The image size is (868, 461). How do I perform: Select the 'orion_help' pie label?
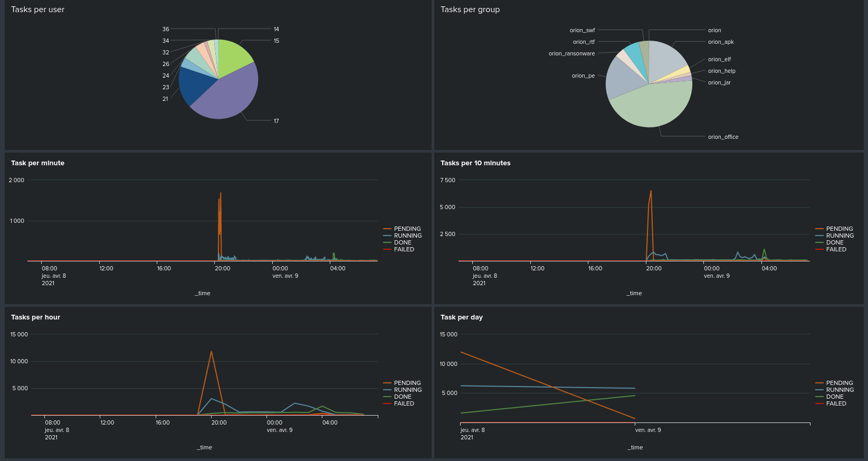click(721, 71)
